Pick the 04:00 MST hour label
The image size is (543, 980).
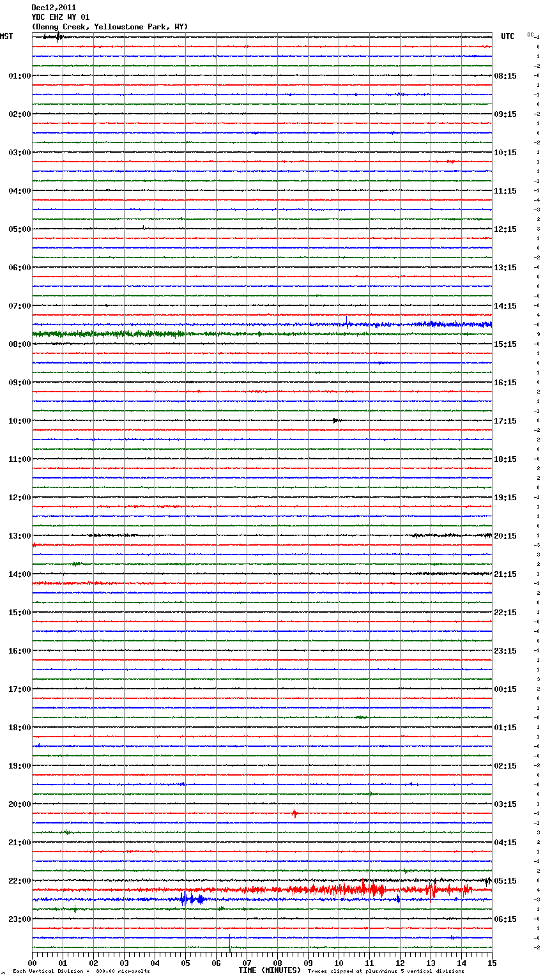(20, 191)
